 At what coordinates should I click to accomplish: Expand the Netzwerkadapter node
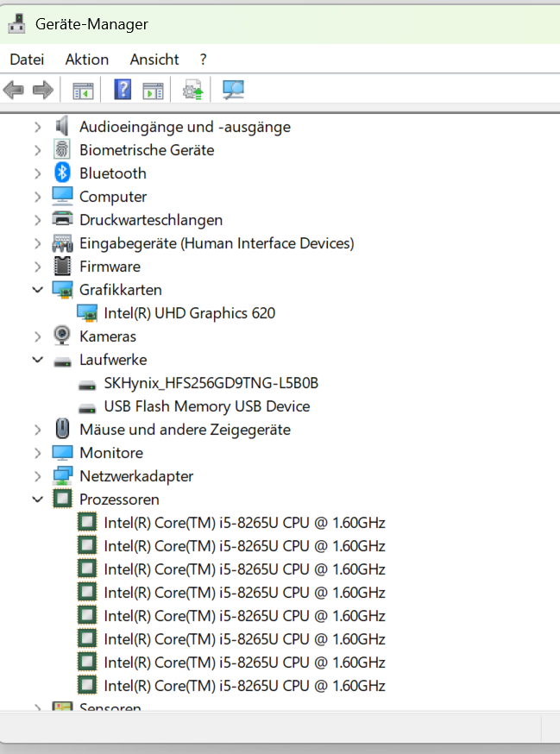coord(37,476)
